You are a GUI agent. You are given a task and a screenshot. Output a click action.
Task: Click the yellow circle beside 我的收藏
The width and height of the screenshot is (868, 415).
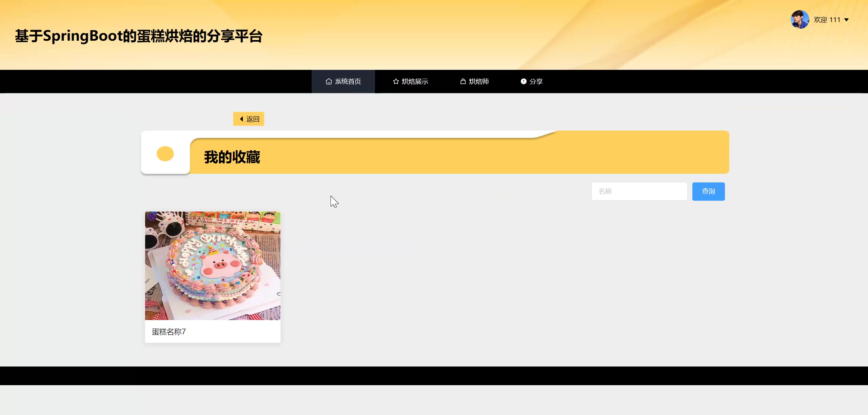[x=165, y=154]
